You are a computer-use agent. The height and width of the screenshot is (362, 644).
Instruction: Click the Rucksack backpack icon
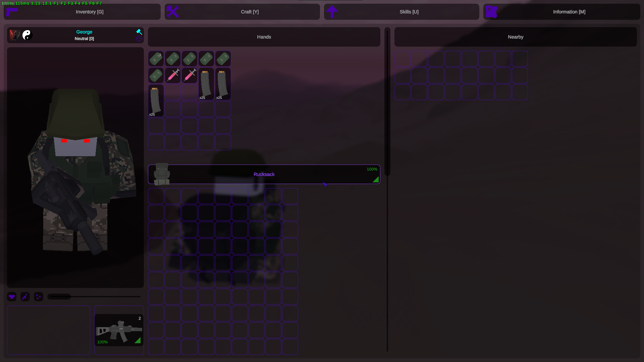[162, 174]
